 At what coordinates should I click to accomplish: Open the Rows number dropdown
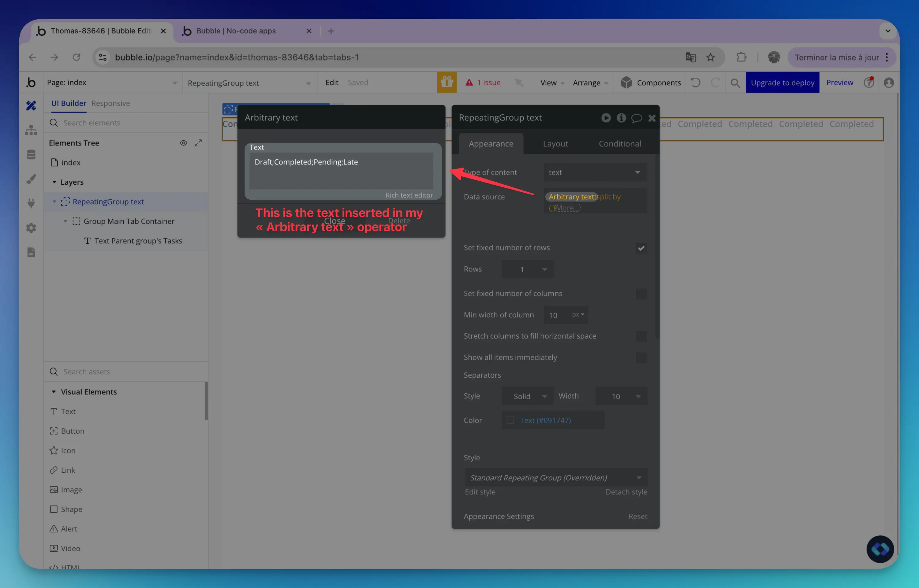coord(527,270)
